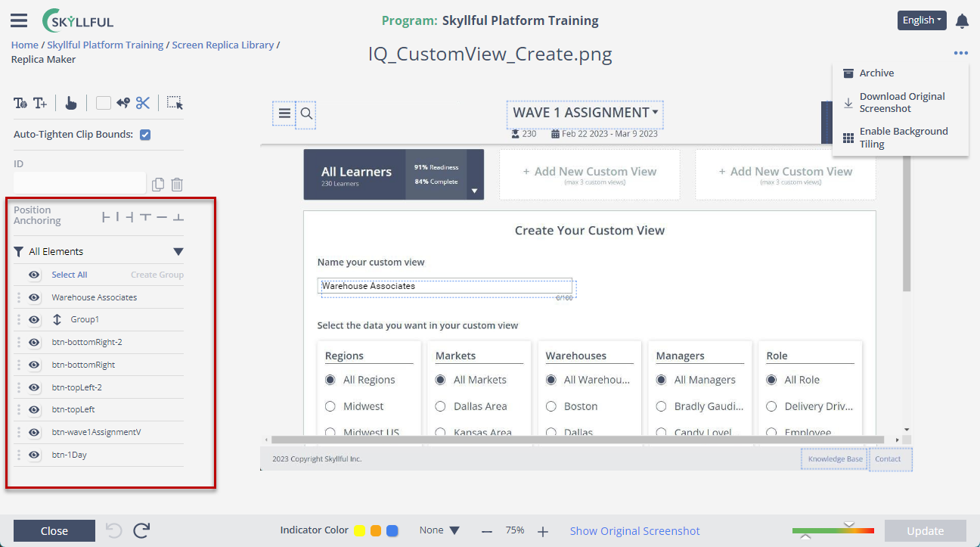
Task: Select the blank rectangle tool
Action: tap(104, 103)
